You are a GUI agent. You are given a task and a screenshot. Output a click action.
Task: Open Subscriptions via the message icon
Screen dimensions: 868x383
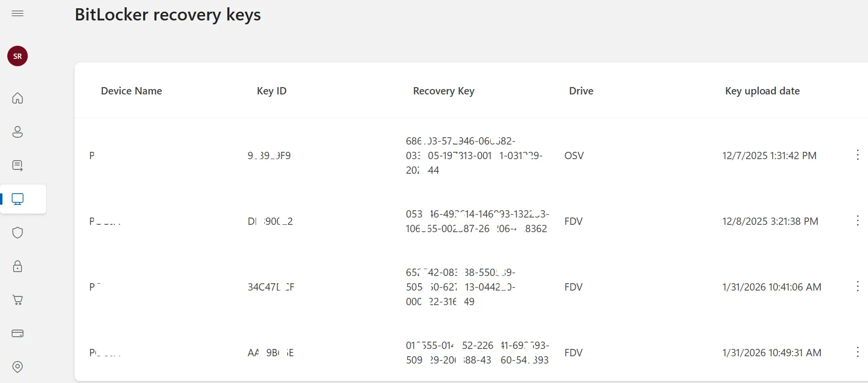18,165
